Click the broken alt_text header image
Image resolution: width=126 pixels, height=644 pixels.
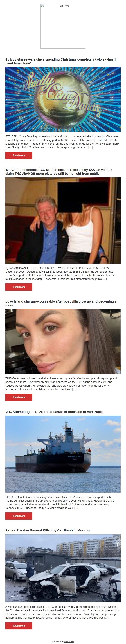(63, 26)
